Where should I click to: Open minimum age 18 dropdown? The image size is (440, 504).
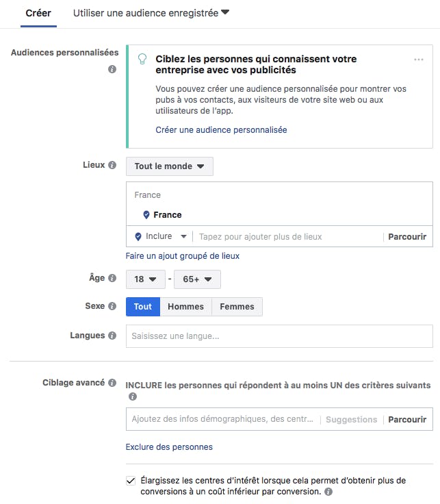coord(145,279)
